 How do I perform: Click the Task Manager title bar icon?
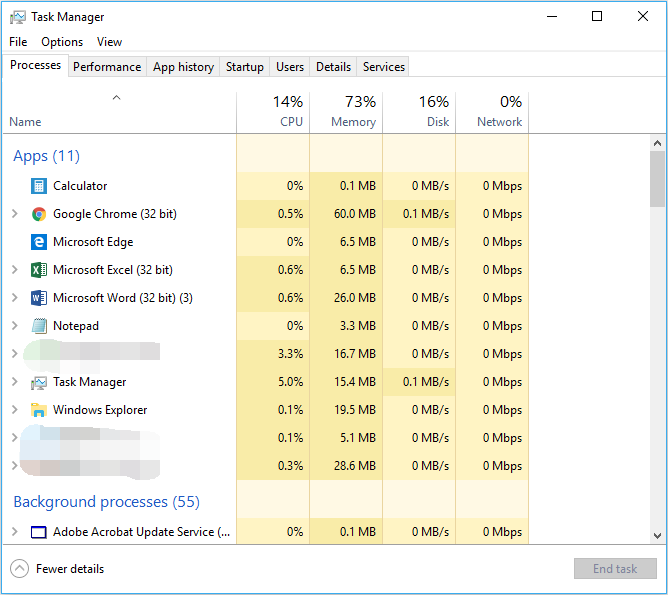point(18,17)
